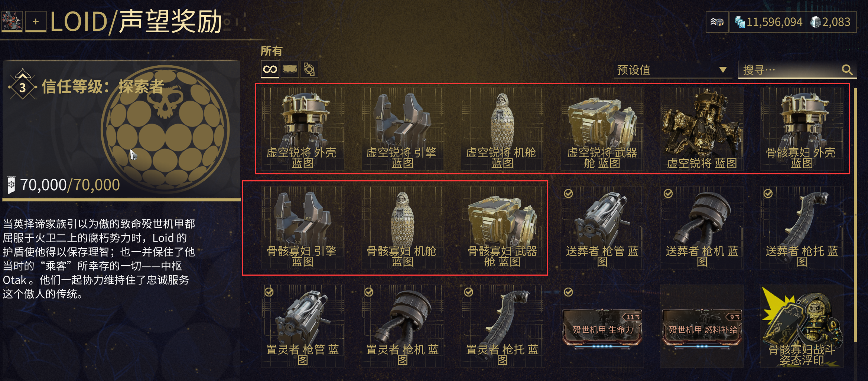Select the infinity all-items filter icon

tap(270, 69)
